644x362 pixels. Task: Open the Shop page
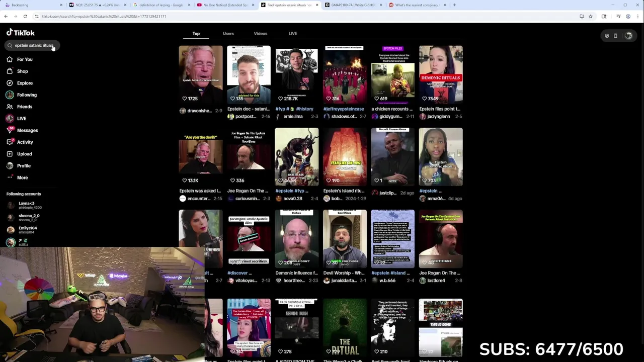18,71
